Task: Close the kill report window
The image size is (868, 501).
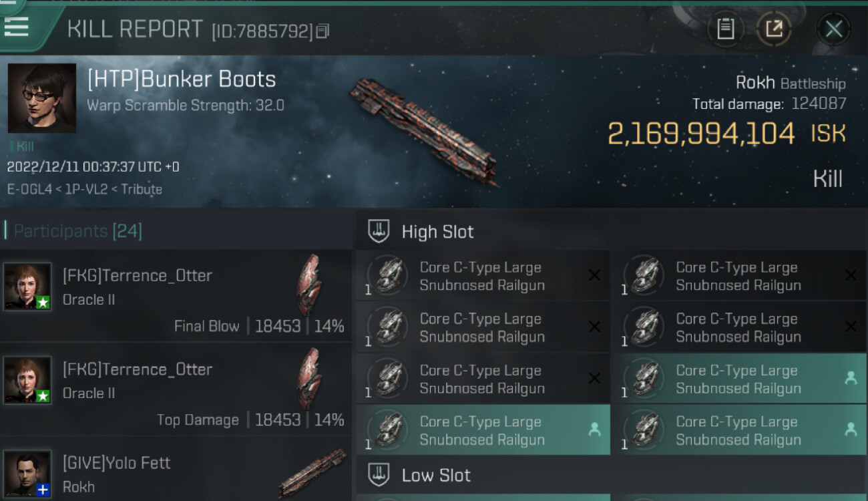Action: pyautogui.click(x=833, y=29)
